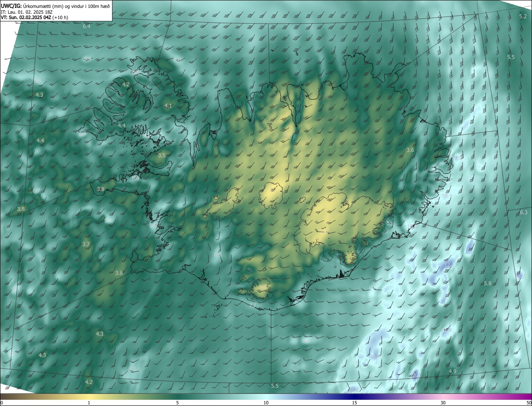
Task: Click the 3.6 value label over east Iceland
Action: point(410,150)
